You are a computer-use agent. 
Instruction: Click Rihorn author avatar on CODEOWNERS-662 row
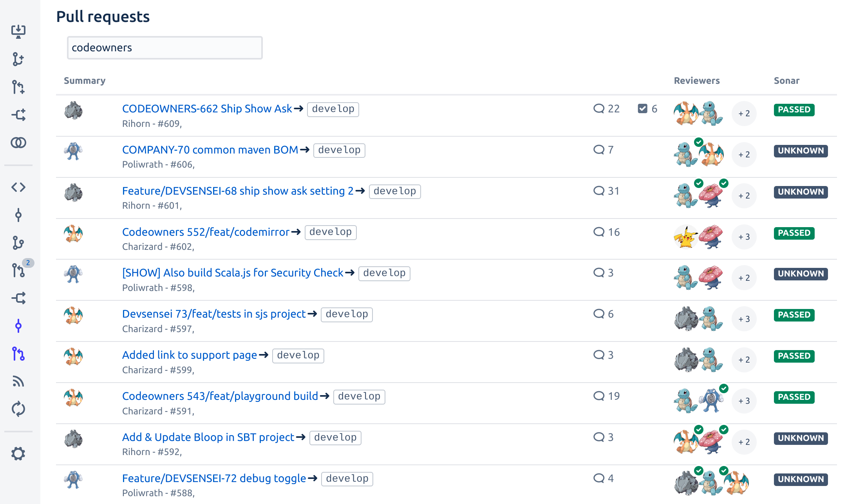[x=74, y=110]
